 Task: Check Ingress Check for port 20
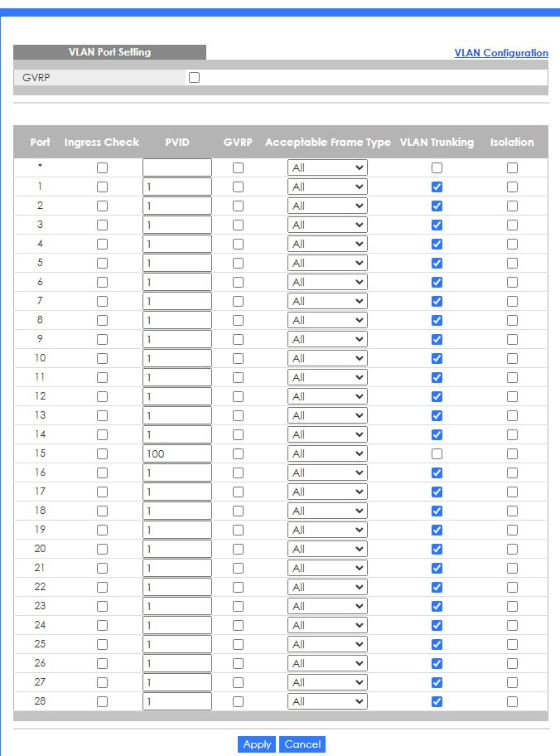coord(102,549)
